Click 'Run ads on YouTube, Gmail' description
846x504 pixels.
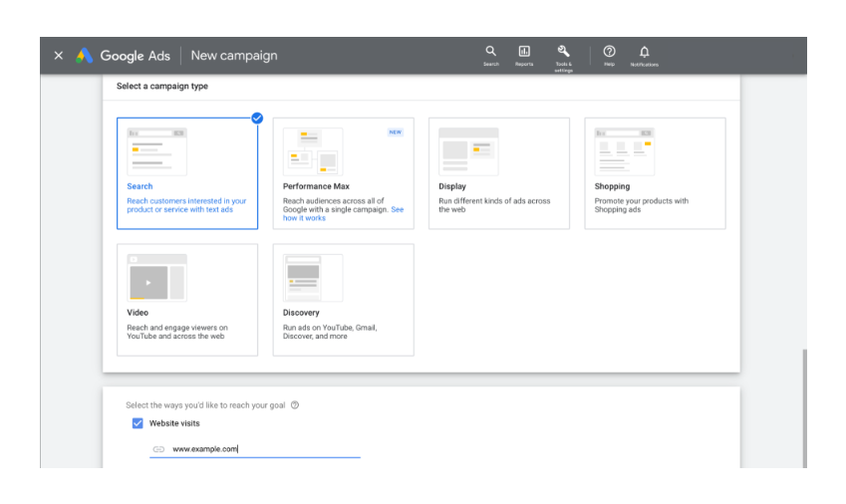[x=330, y=332]
